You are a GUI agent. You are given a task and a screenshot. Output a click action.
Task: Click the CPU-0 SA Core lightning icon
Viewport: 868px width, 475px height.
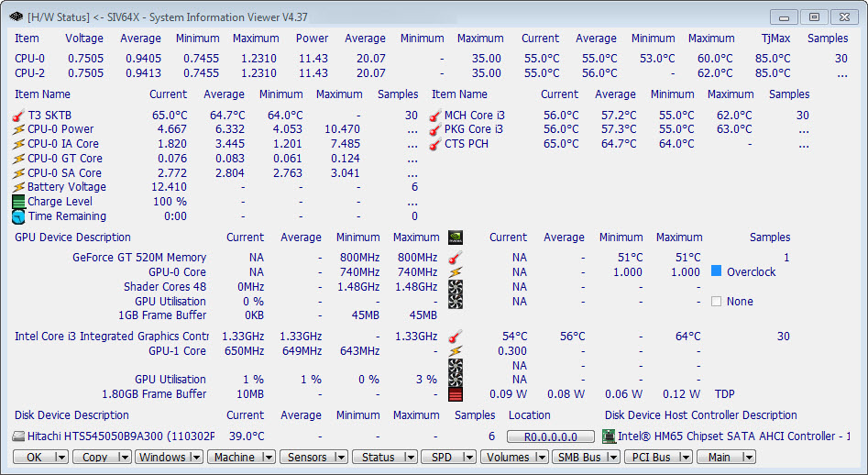18,172
